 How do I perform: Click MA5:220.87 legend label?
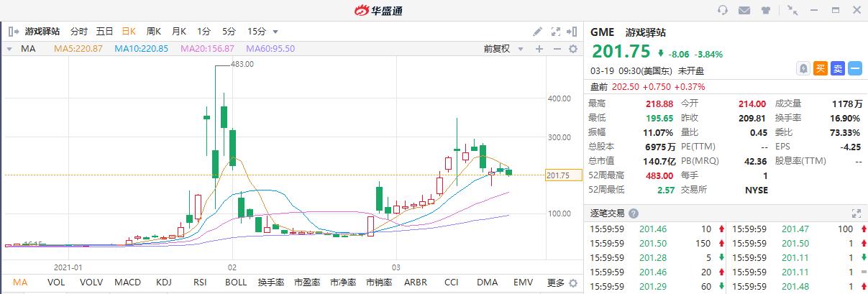click(x=78, y=49)
